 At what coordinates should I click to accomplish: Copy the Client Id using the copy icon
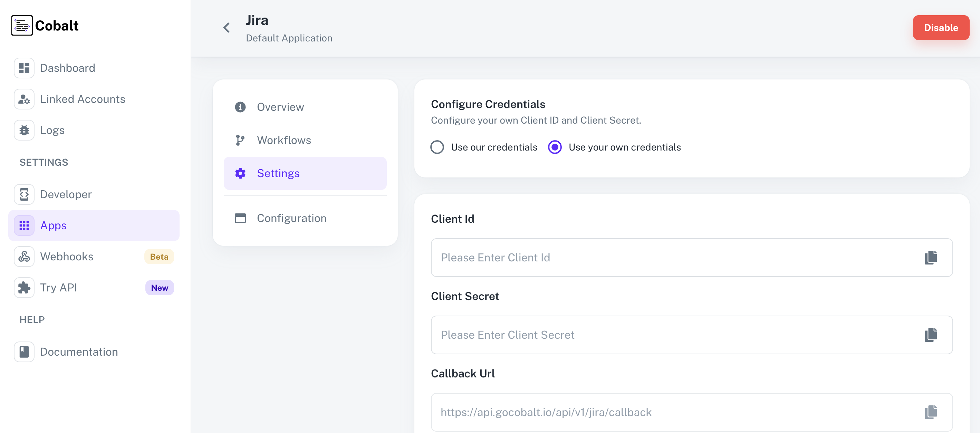pos(931,258)
